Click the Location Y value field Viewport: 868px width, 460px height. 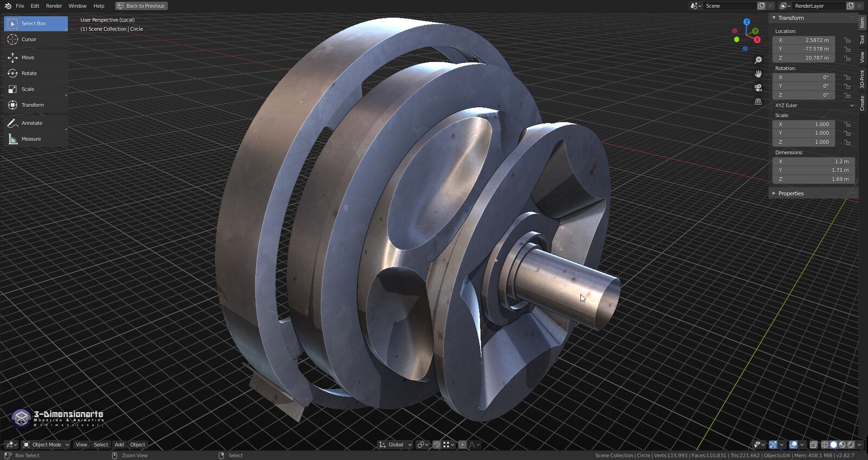click(804, 49)
